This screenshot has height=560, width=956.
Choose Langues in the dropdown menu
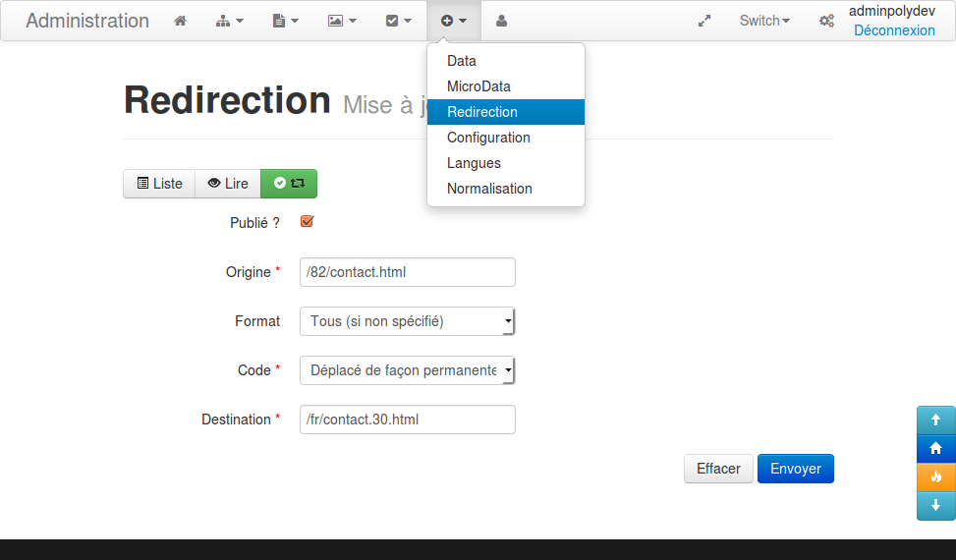[474, 163]
